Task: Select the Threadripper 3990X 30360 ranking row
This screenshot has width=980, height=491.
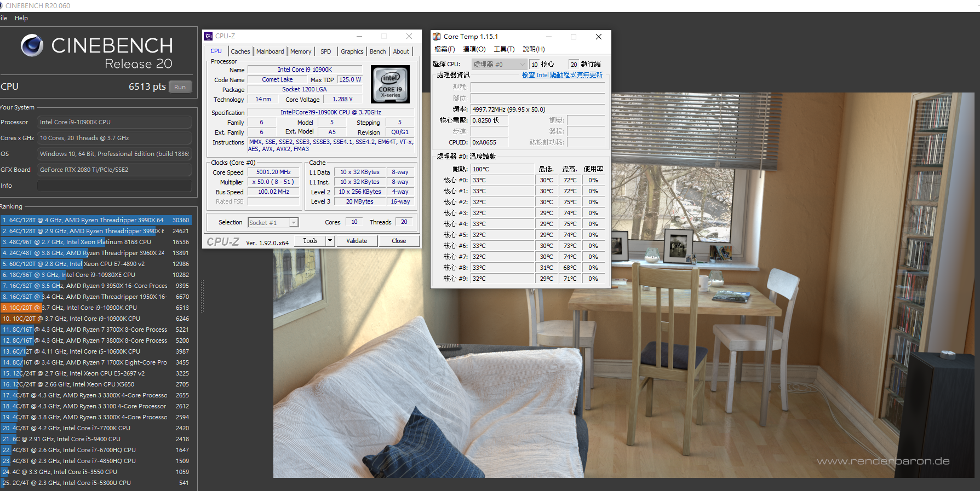Action: (96, 220)
